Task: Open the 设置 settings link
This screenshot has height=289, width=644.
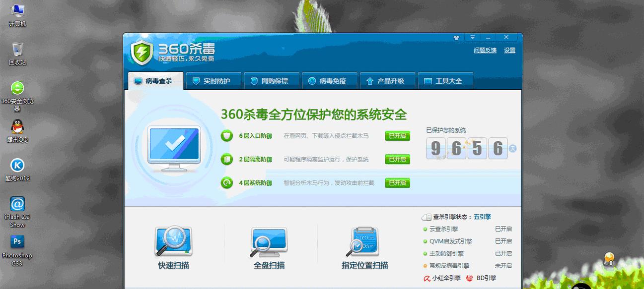Action: 510,50
